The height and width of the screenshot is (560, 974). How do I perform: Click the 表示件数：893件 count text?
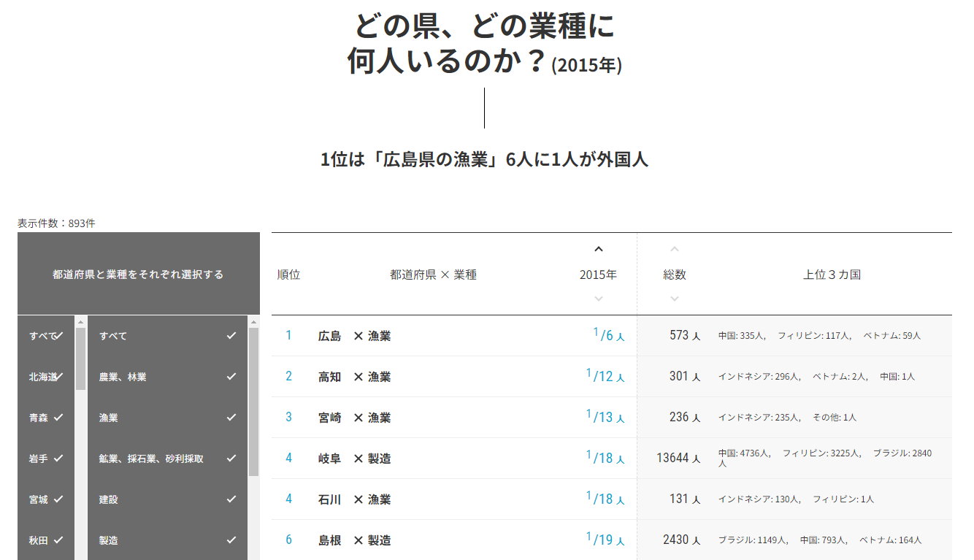click(x=56, y=223)
